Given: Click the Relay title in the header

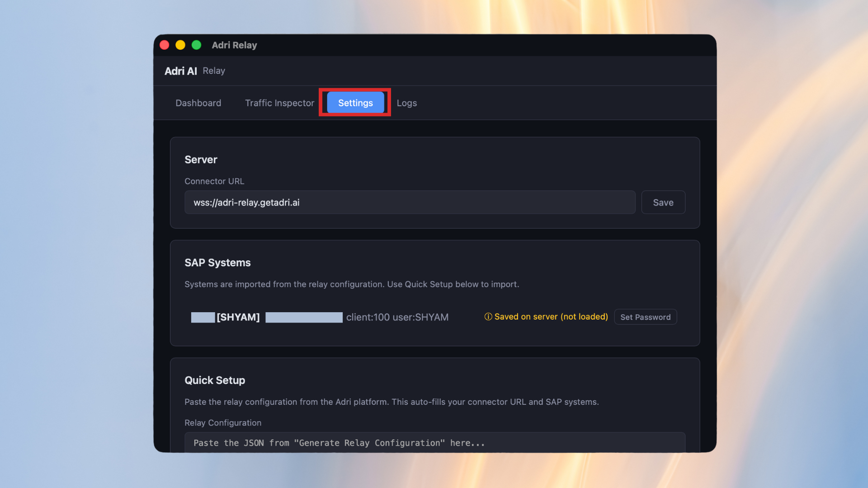Looking at the screenshot, I should [214, 71].
